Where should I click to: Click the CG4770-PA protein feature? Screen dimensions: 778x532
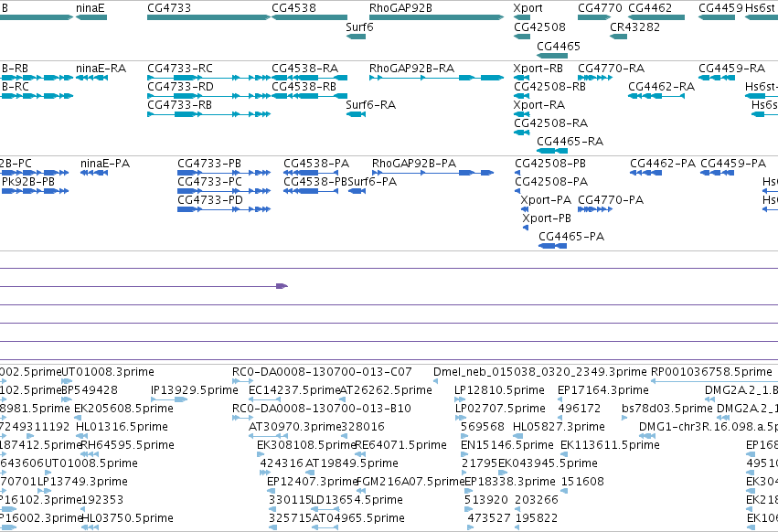point(595,209)
